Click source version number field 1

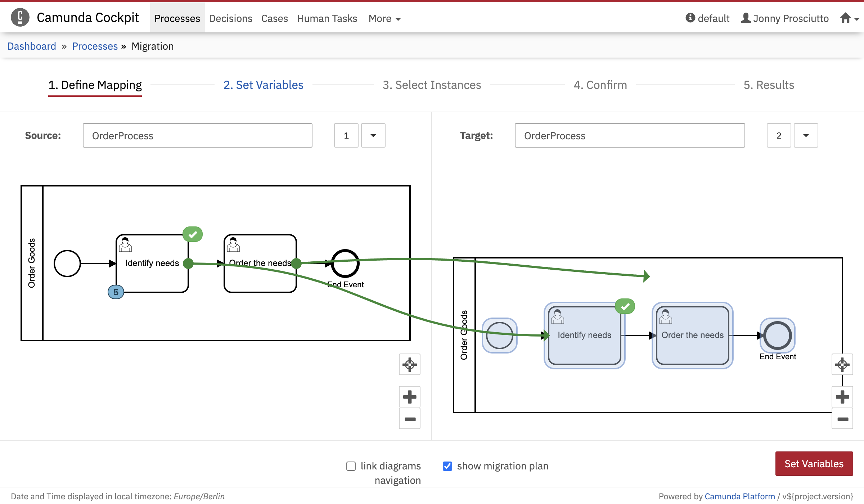pyautogui.click(x=346, y=135)
